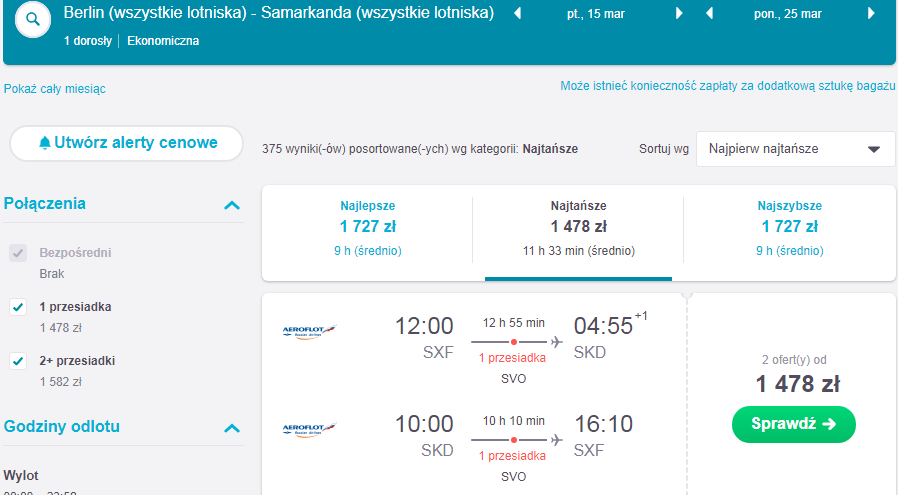This screenshot has width=898, height=495.
Task: Click the return arrival time 16:10
Action: click(x=604, y=424)
